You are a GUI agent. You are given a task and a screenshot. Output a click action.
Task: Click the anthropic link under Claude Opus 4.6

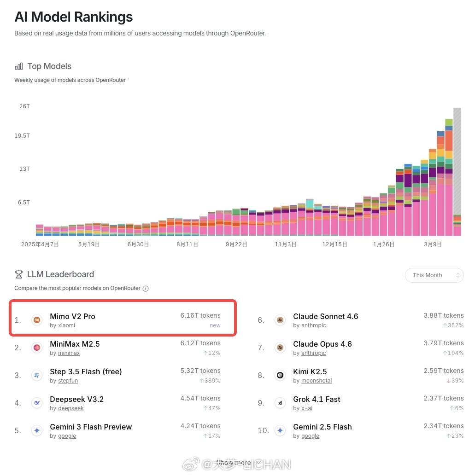[x=313, y=353]
